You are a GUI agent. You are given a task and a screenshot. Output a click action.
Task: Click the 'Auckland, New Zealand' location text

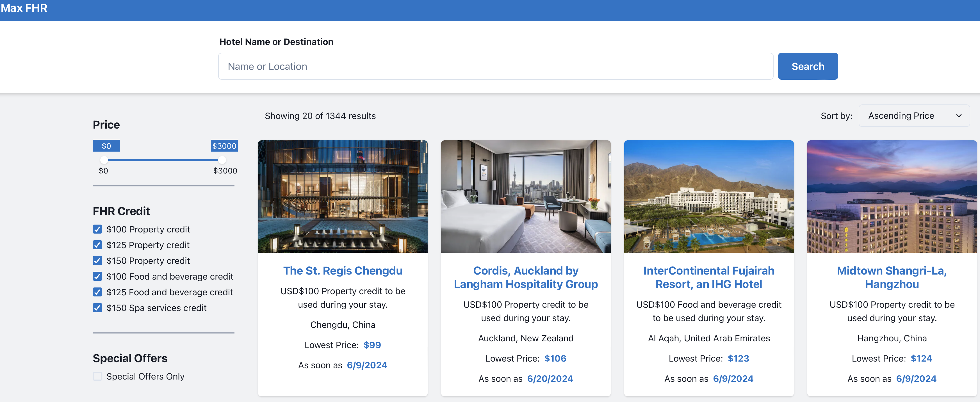525,338
